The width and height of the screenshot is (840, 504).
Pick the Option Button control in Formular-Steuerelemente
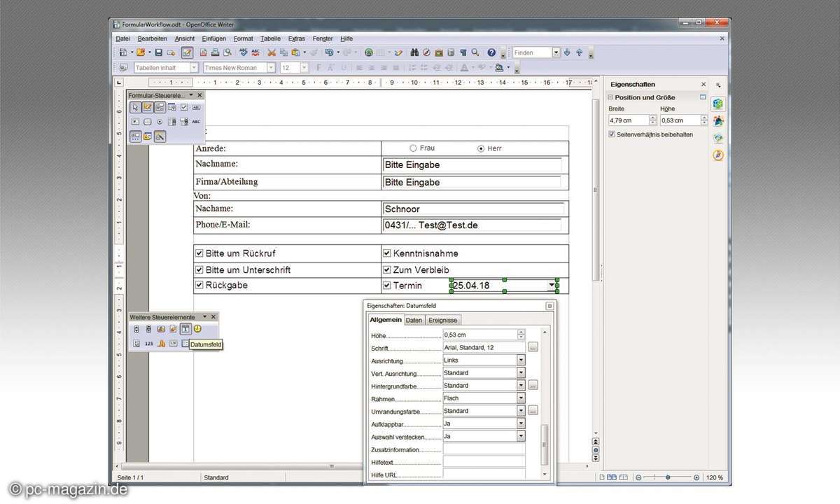[160, 121]
